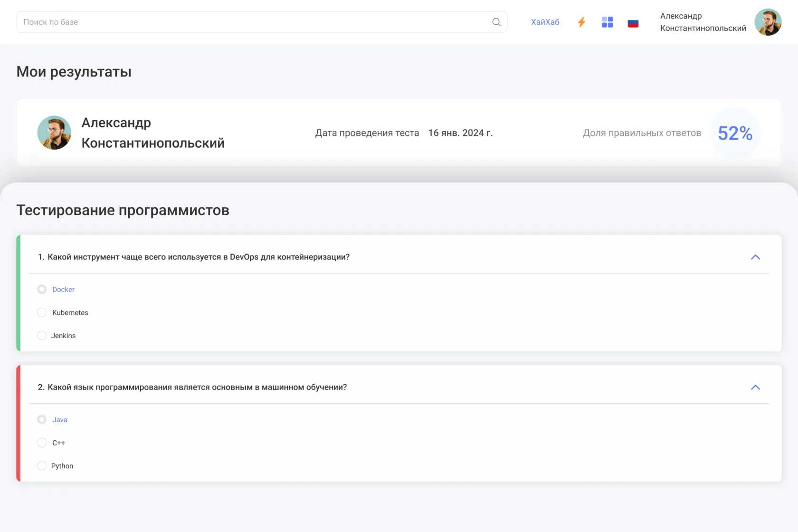Click question 1 title text

tap(194, 257)
